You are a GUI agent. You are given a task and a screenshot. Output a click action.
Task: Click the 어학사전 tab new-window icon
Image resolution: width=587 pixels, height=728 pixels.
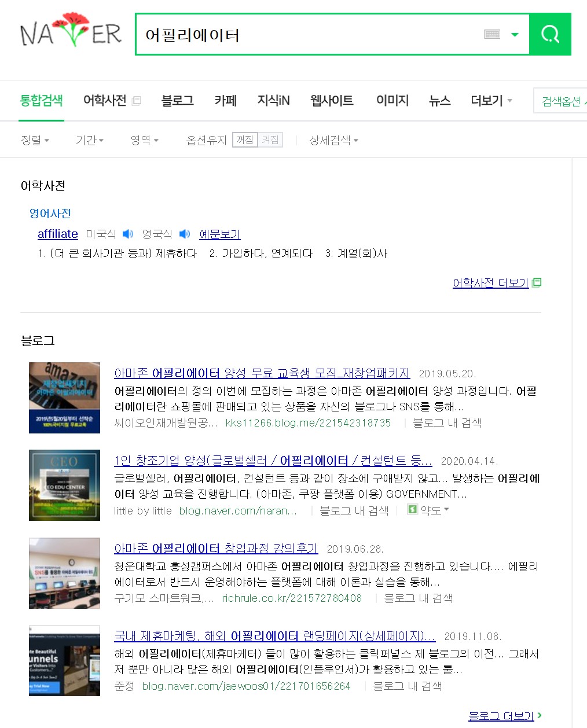(x=137, y=101)
